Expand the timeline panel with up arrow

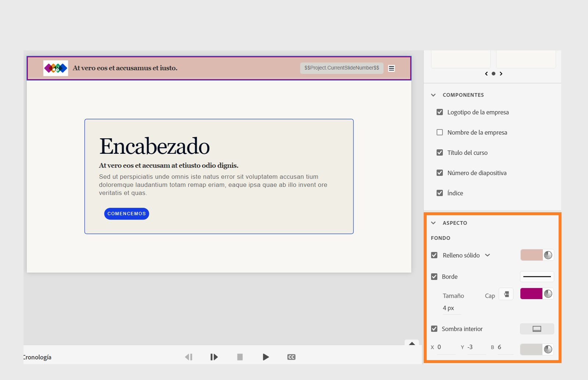click(x=412, y=343)
